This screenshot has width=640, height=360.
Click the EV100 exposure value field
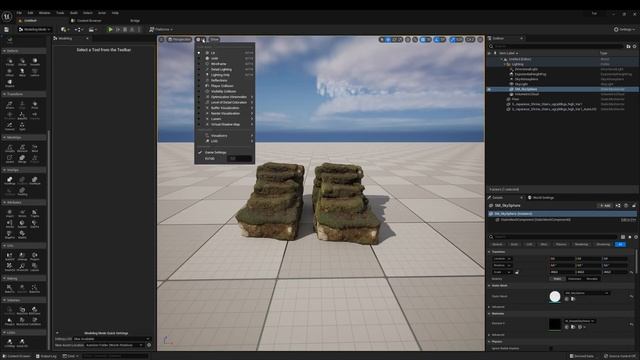[x=239, y=158]
